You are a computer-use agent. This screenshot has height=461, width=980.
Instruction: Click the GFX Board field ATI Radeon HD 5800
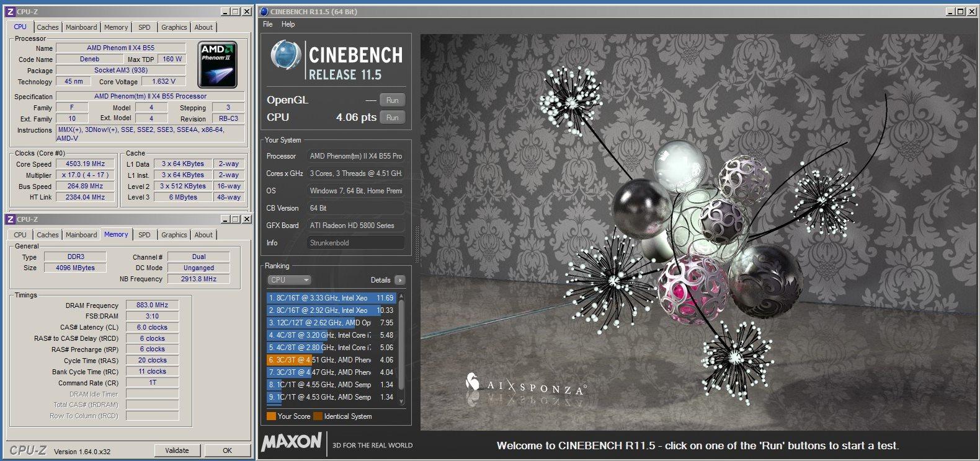(x=356, y=226)
